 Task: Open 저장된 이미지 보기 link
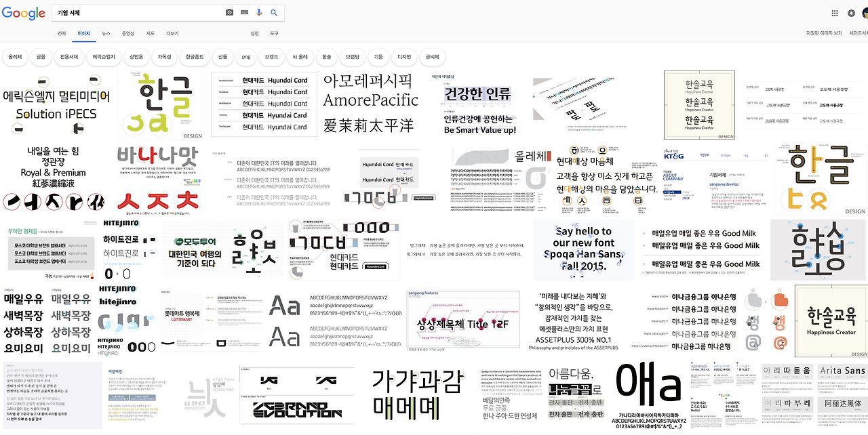pyautogui.click(x=824, y=33)
